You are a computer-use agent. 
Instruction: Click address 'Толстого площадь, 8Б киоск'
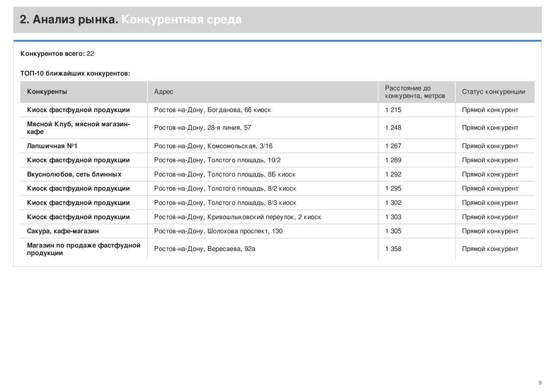pyautogui.click(x=251, y=174)
